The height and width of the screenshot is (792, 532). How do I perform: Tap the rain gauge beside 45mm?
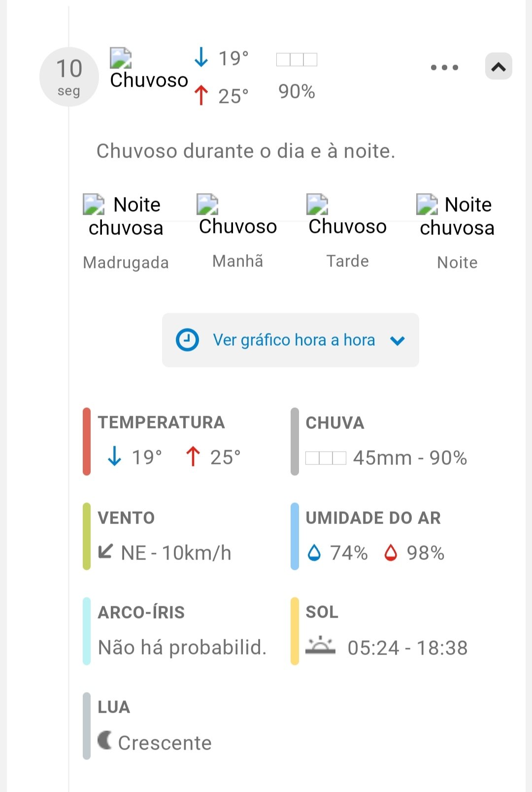326,458
